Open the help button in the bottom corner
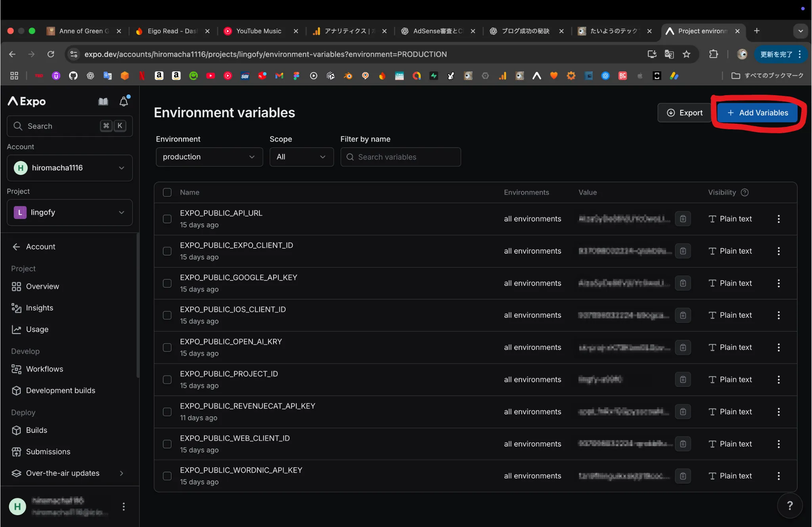The width and height of the screenshot is (812, 527). click(x=790, y=505)
